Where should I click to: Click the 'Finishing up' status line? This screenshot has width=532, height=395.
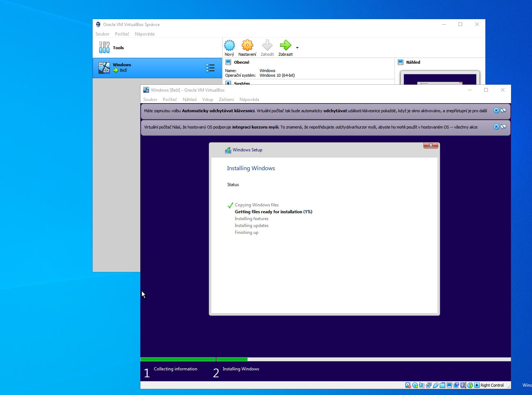coord(246,232)
